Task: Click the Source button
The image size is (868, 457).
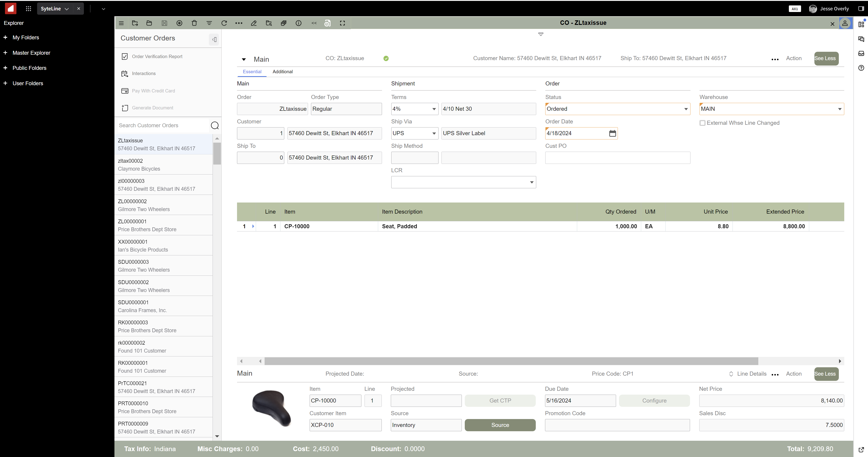Action: (x=500, y=425)
